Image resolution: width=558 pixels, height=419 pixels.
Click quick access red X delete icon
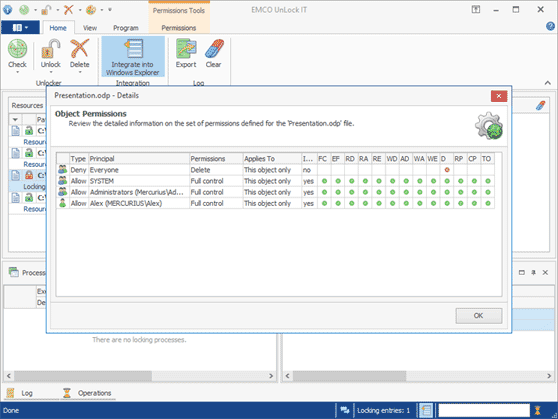[x=68, y=10]
